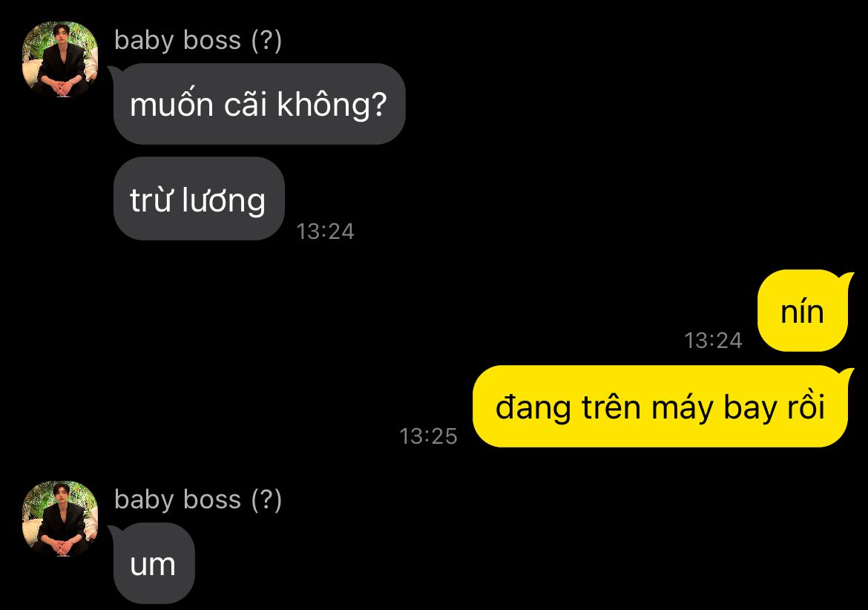Click the tail of the "muốn cãi không?" bubble

coord(114,72)
